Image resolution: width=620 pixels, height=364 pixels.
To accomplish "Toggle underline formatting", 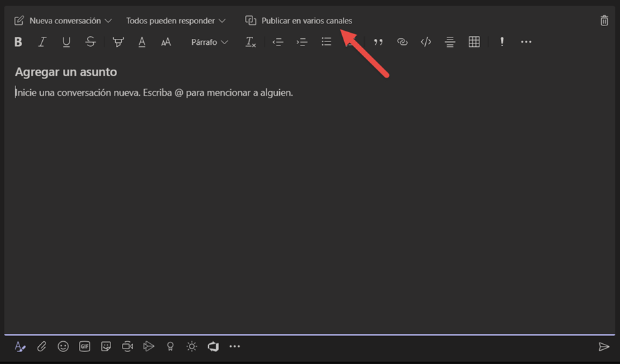I will [x=66, y=42].
